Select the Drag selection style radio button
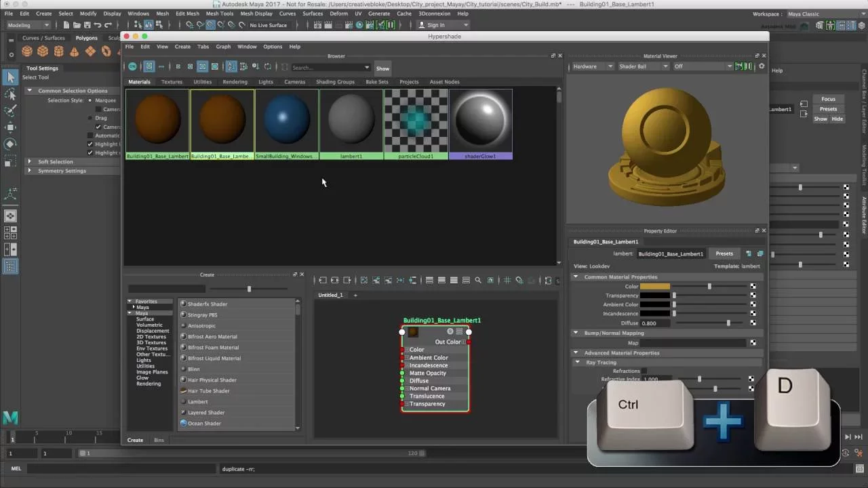The width and height of the screenshot is (868, 488). coord(90,118)
